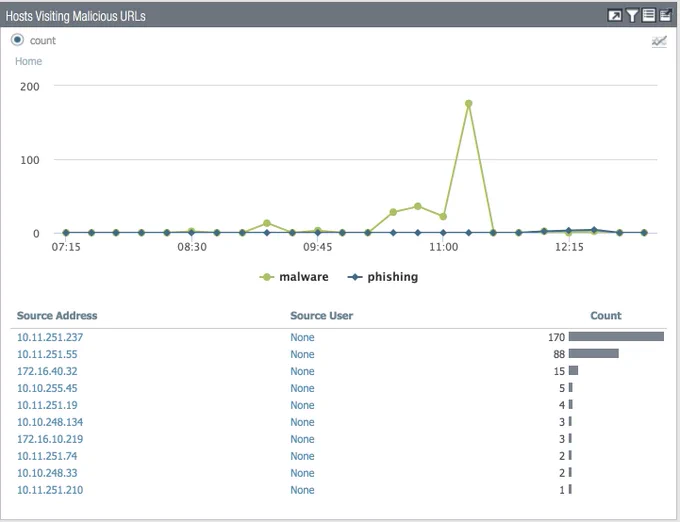Click the 07:15 time axis label

pyautogui.click(x=66, y=247)
